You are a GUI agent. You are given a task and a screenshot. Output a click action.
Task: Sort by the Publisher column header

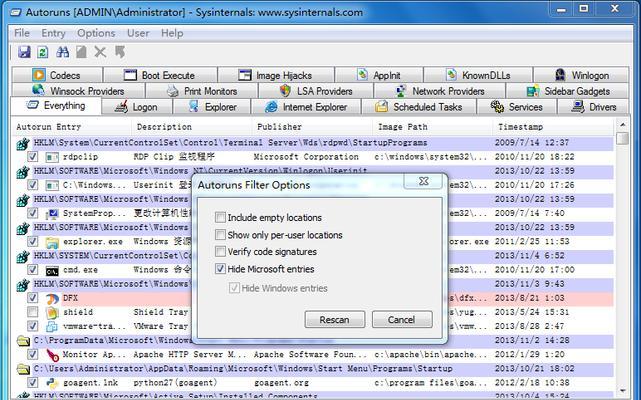point(312,127)
